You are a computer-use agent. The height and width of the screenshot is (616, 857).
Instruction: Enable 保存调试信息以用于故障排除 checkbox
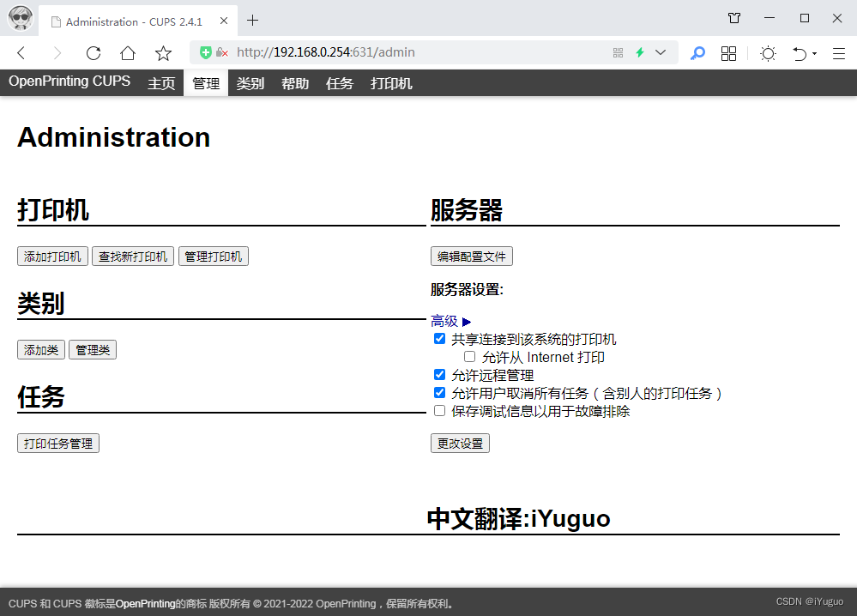439,410
